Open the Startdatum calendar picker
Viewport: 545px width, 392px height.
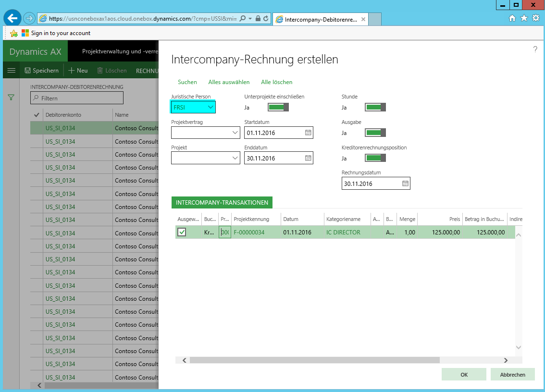point(308,133)
